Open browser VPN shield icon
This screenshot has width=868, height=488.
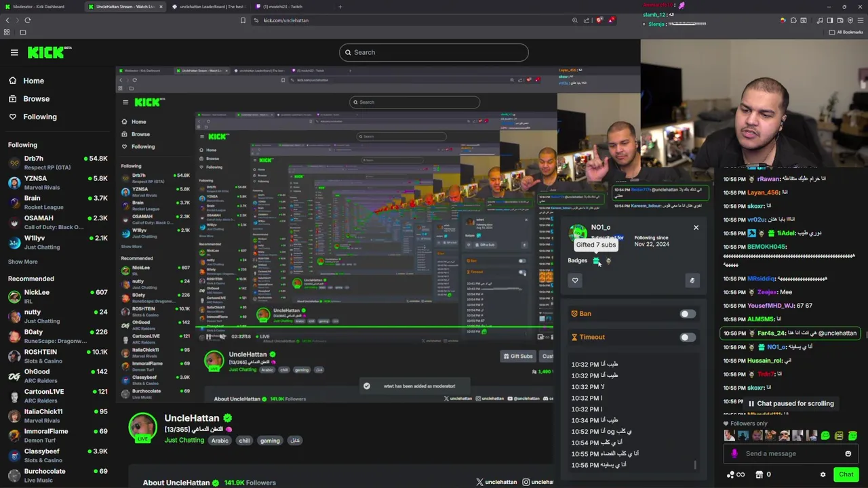tap(850, 20)
